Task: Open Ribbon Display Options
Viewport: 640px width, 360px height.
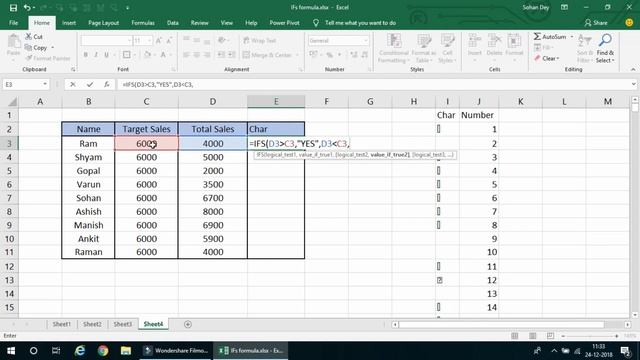Action: (564, 7)
